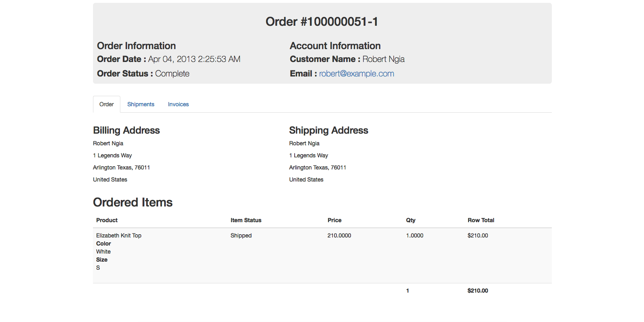
Task: Click the Billing Address heading
Action: (x=126, y=130)
